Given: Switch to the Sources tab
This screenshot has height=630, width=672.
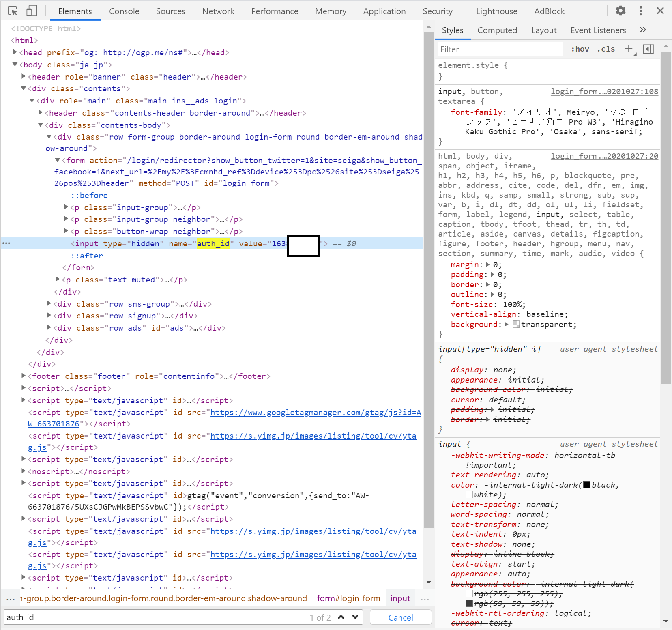Looking at the screenshot, I should point(170,11).
